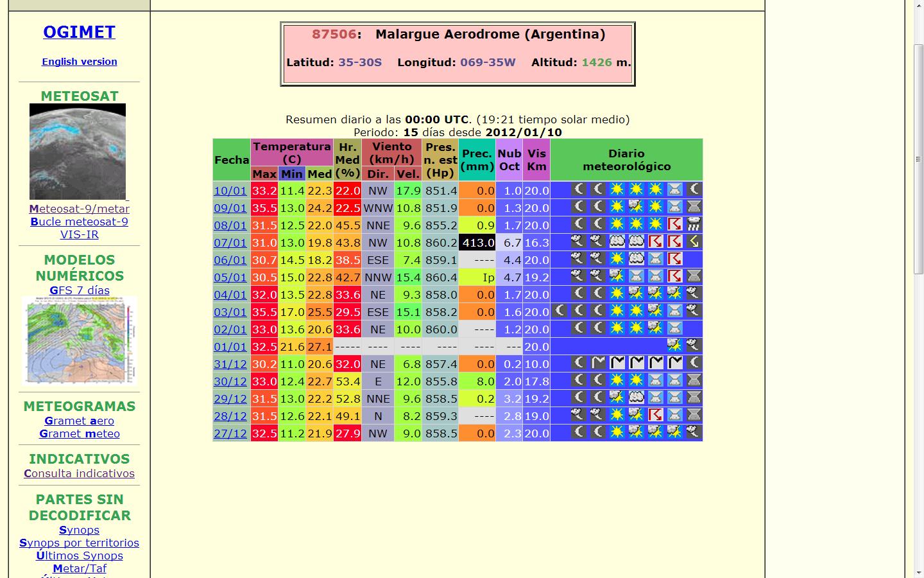Click the rain cloud icon in the 08/01 row
The image size is (924, 578).
coord(694,224)
